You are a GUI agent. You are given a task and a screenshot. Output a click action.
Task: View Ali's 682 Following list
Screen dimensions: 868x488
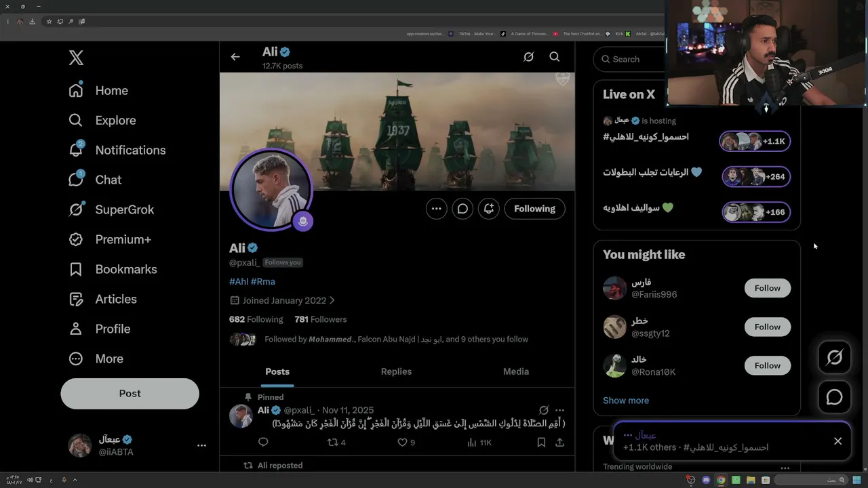(x=256, y=319)
